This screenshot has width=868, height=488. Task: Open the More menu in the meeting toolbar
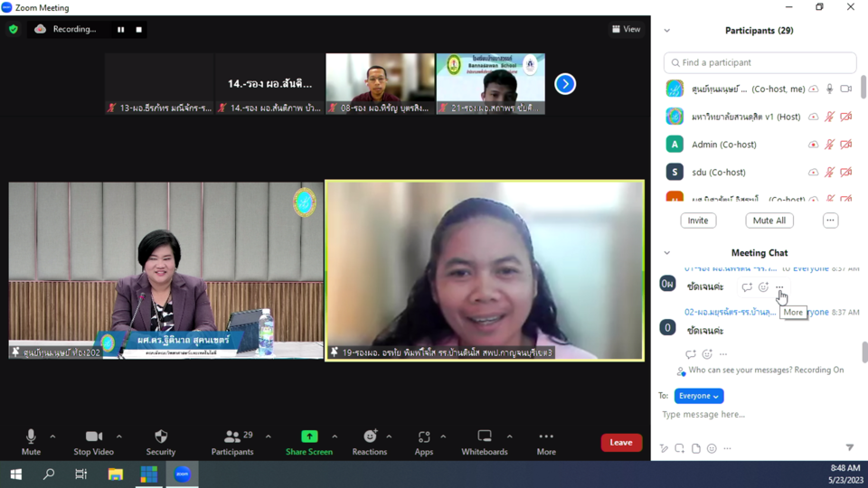click(546, 442)
